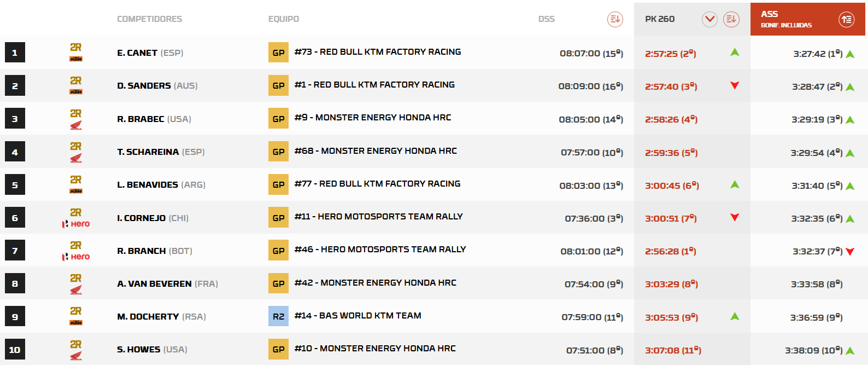Click the R2 class badge for #14
This screenshot has height=365, width=868.
click(278, 317)
